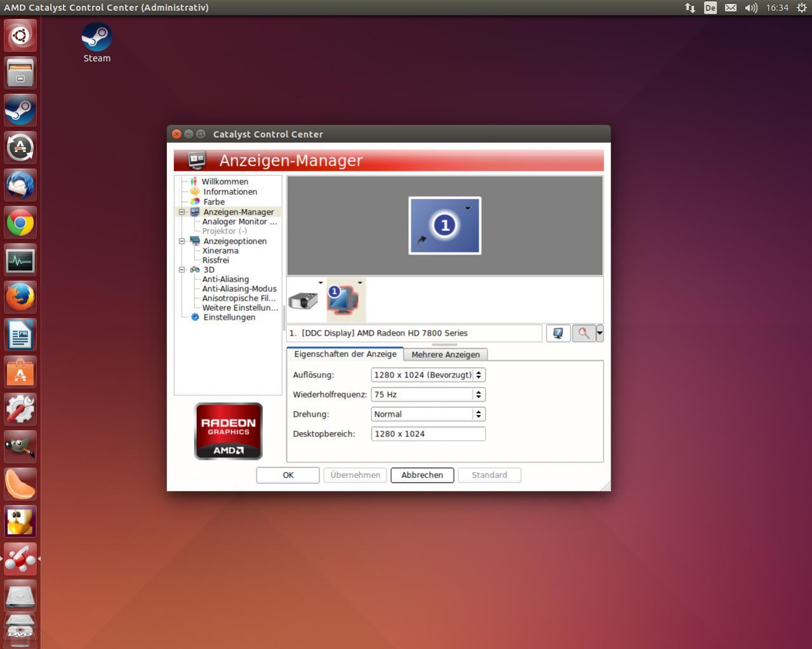The image size is (812, 649).
Task: Switch to Mehrere Anzeigen tab
Action: [x=446, y=355]
